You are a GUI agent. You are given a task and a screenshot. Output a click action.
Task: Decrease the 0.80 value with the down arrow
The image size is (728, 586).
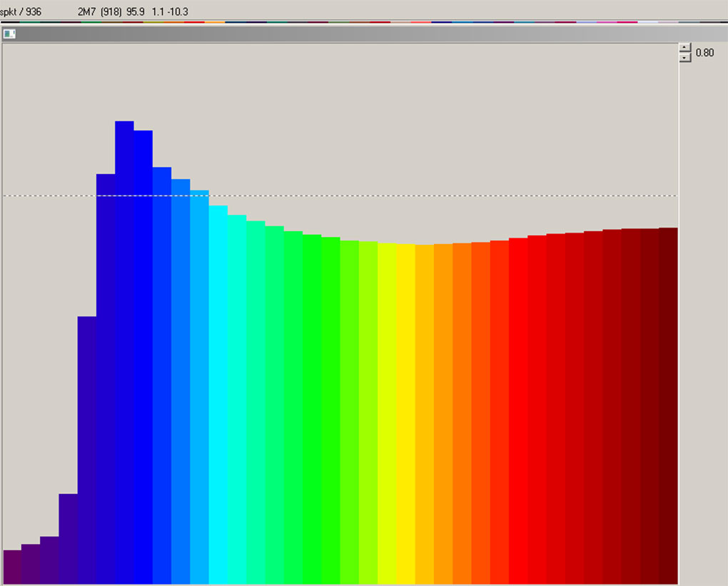(x=685, y=58)
